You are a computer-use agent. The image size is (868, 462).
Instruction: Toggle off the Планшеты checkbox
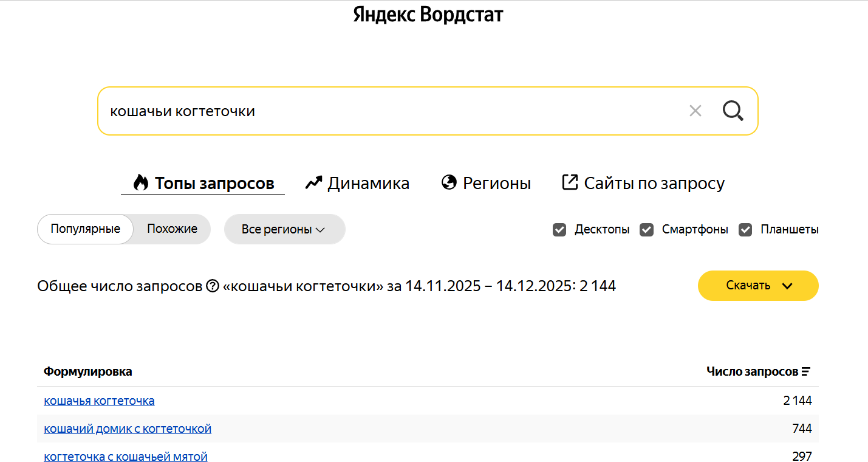(745, 229)
